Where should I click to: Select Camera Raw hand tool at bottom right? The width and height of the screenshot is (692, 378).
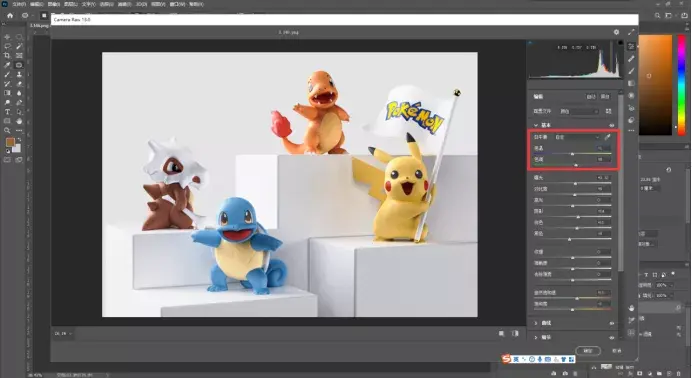(632, 308)
